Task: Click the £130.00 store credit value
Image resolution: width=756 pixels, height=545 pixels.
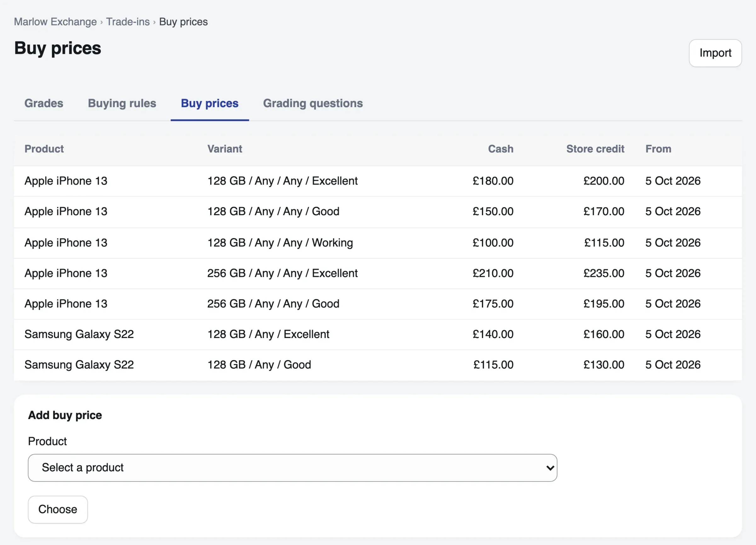Action: click(x=604, y=365)
